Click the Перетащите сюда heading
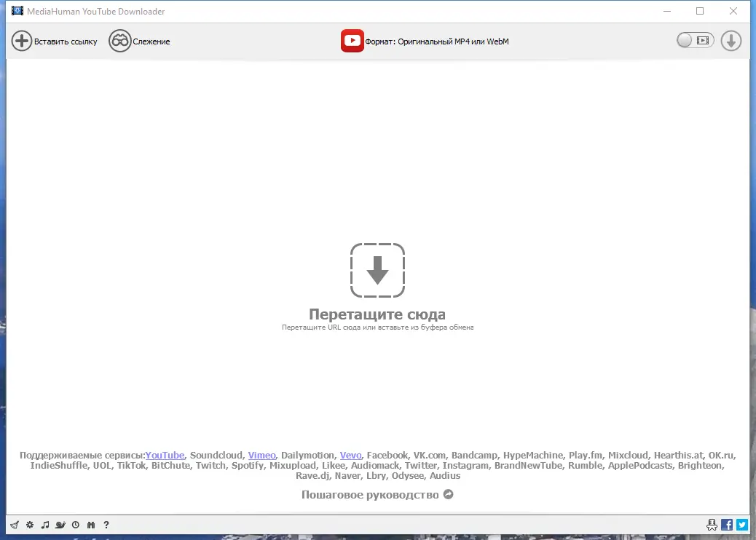This screenshot has width=756, height=540. (x=377, y=314)
